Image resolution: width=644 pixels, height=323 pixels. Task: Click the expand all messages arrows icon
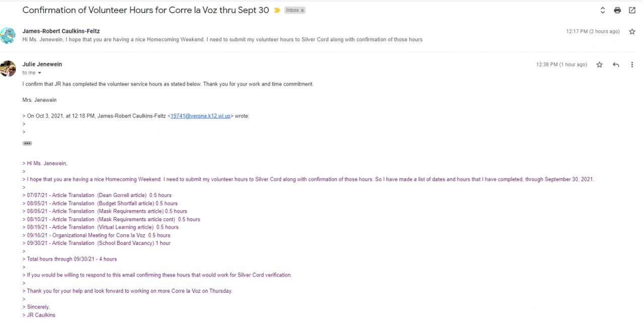[x=603, y=10]
